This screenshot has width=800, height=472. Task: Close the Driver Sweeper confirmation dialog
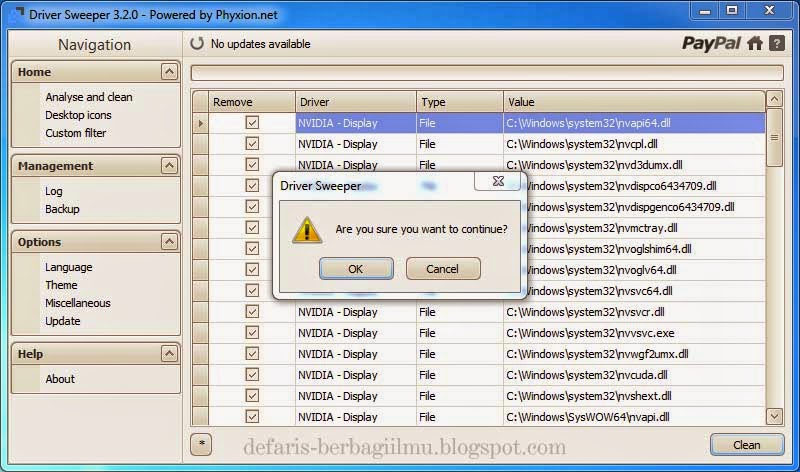coord(497,183)
